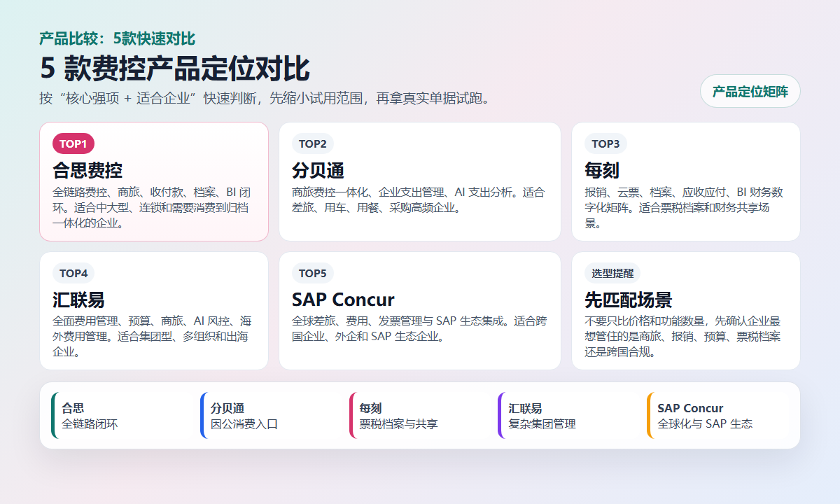Click 票税档案与共享 in bottom summary bar
840x504 pixels.
tap(399, 423)
